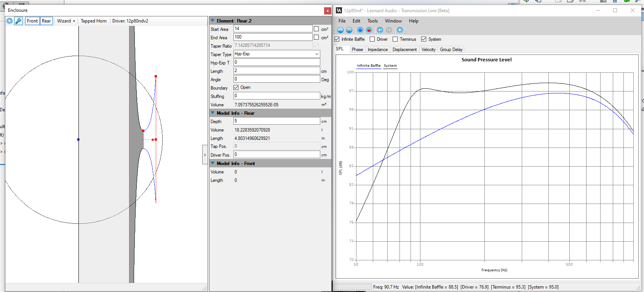The width and height of the screenshot is (644, 292).
Task: Click the Driver: 12p80ndv2 button
Action: tap(130, 21)
